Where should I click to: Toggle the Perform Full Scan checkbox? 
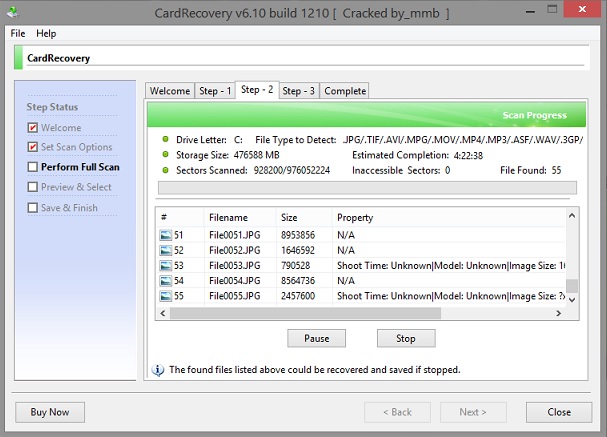[33, 167]
